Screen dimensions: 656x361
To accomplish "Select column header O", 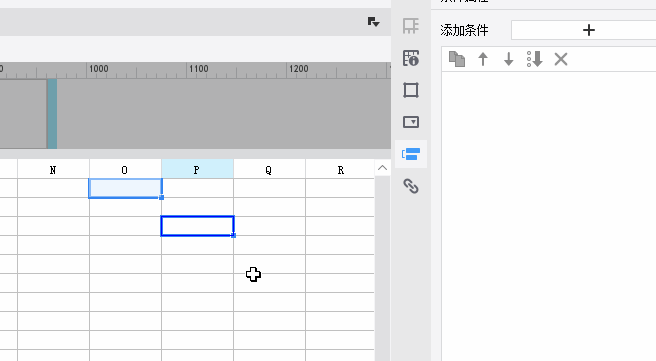I will [x=125, y=169].
